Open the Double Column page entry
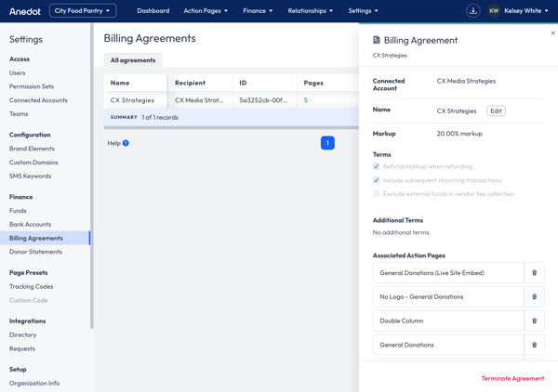Viewport: 558px width, 392px height. [448, 320]
